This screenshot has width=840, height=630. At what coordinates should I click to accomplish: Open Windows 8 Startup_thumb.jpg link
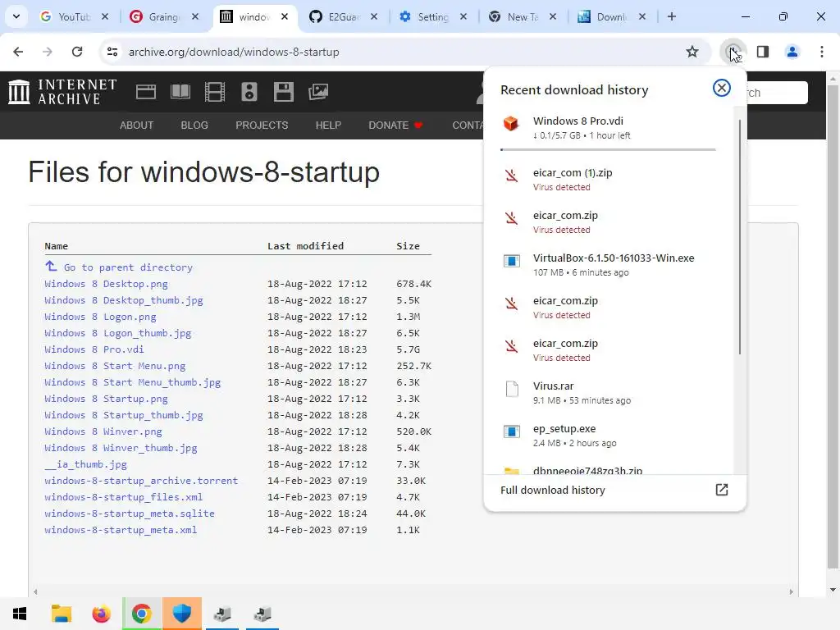[124, 415]
